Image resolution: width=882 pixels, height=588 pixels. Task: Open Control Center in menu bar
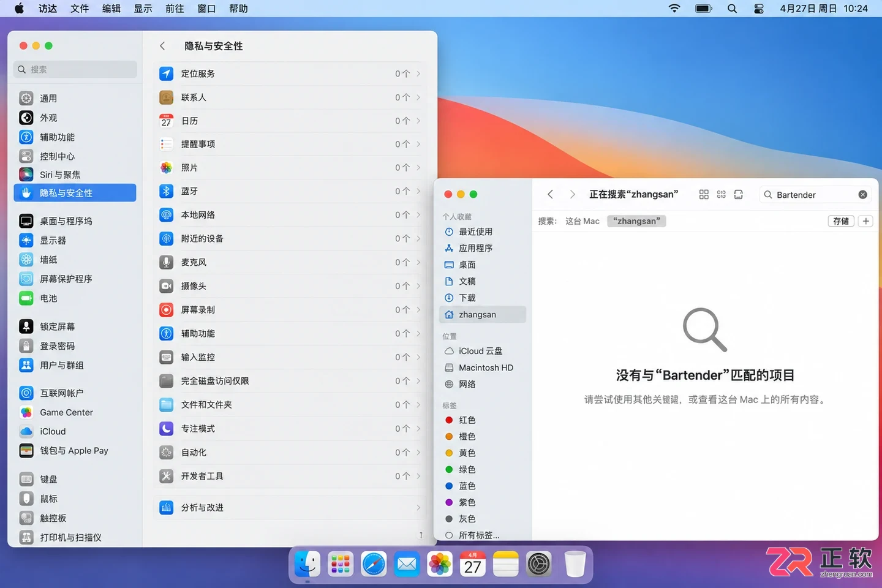(758, 9)
